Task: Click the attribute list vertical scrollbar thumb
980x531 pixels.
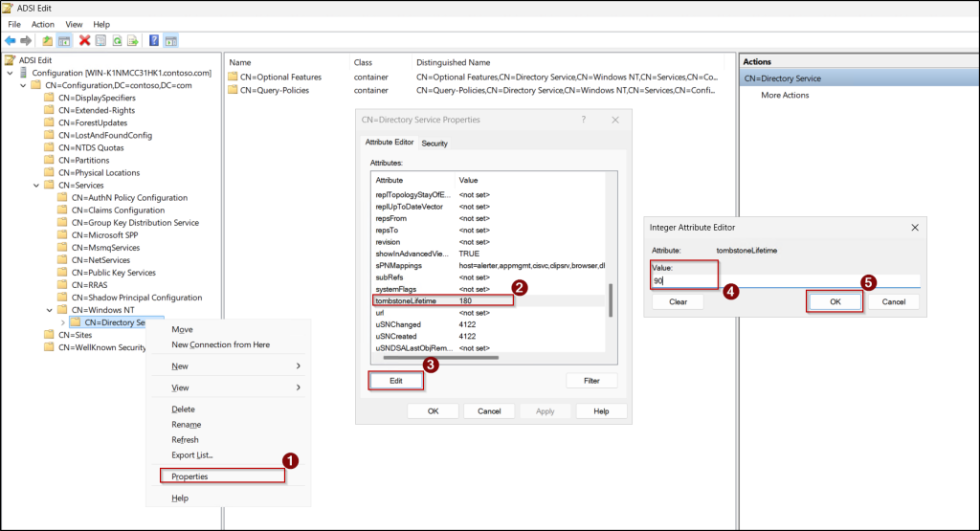Action: click(611, 300)
